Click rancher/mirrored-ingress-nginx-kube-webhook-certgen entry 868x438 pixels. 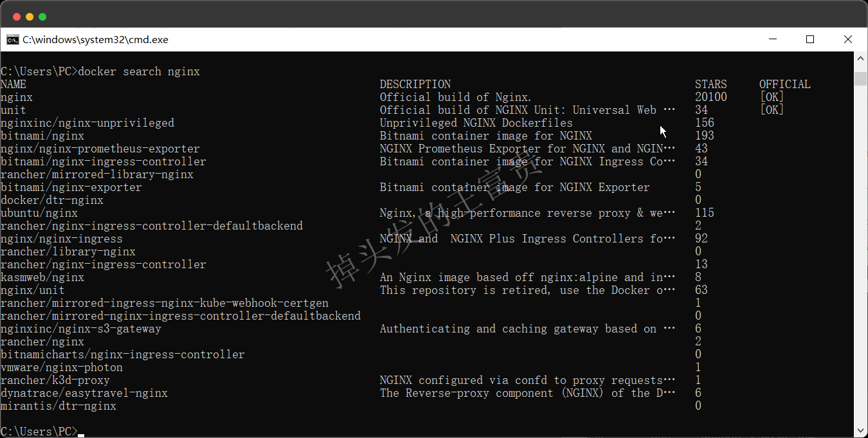coord(165,303)
